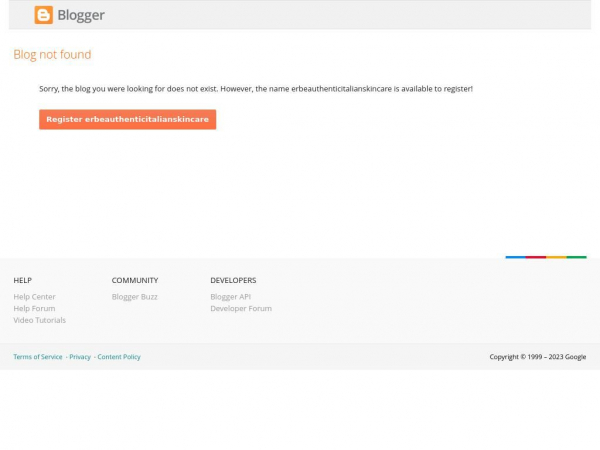Open the Help Center link
This screenshot has height=450, width=600.
34,297
